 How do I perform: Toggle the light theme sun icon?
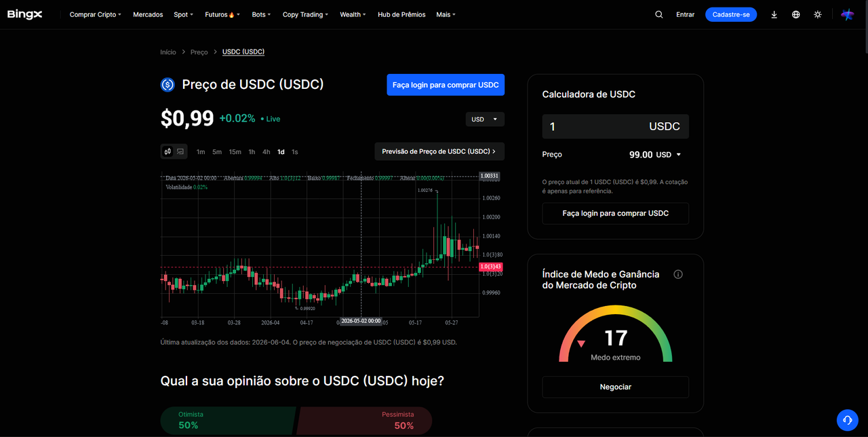[818, 14]
